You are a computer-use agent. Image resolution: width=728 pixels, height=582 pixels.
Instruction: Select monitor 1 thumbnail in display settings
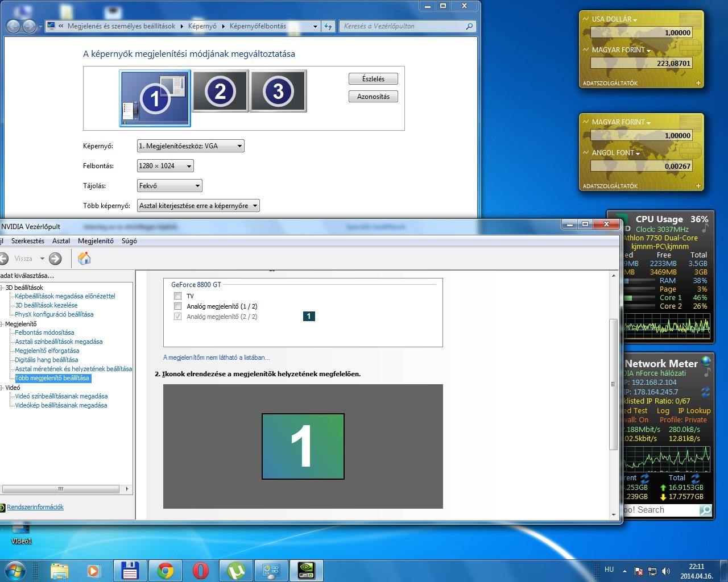click(155, 98)
